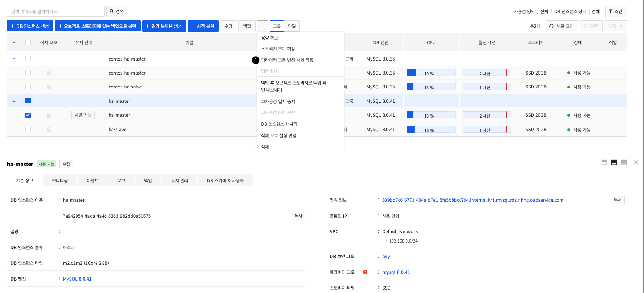644x293 pixels.
Task: Click maintenance 'available' badge on ha-master row
Action: tap(83, 115)
